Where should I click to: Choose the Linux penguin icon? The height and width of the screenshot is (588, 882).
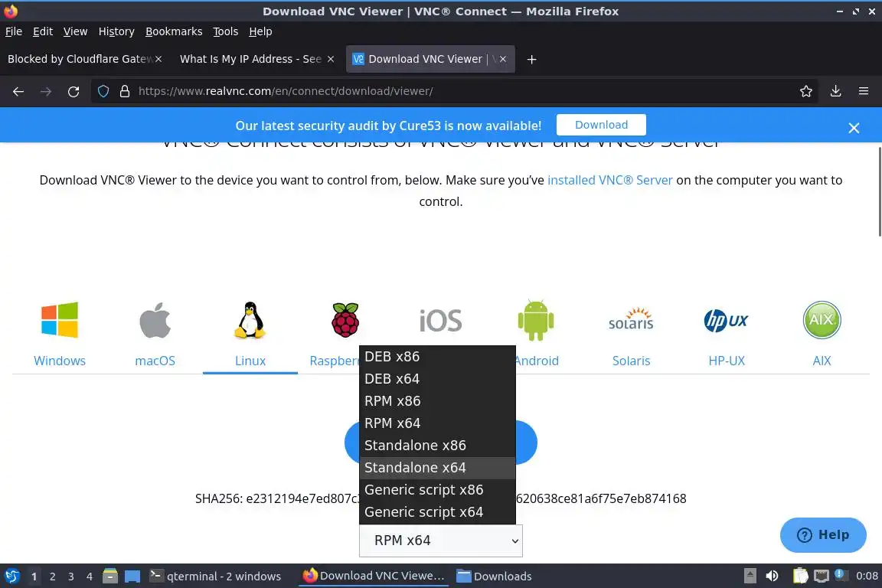[250, 319]
